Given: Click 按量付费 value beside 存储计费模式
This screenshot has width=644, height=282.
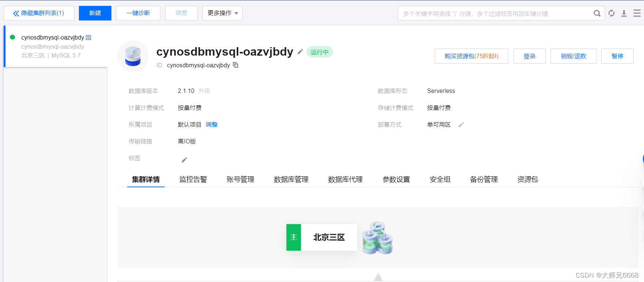Looking at the screenshot, I should 439,108.
